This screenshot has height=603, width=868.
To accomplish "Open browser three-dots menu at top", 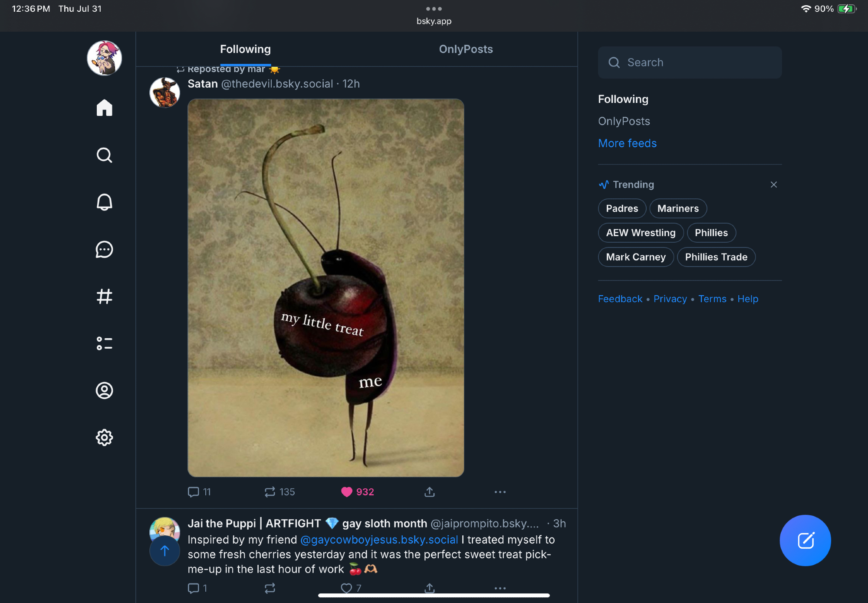I will click(x=434, y=9).
